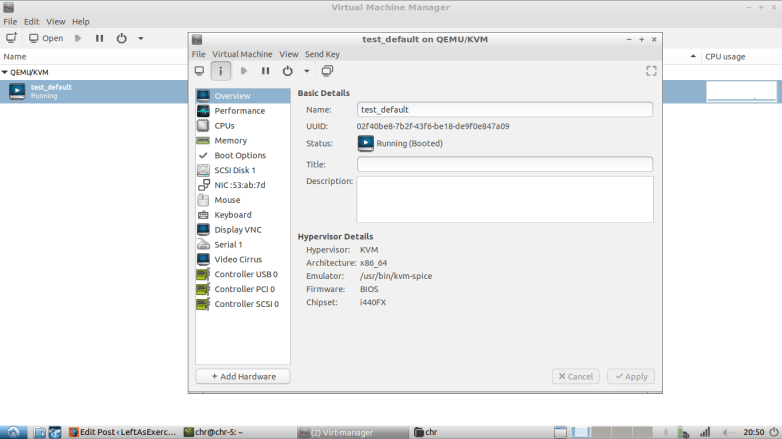This screenshot has height=439, width=782.
Task: Click the network signal tray icon
Action: [x=705, y=432]
